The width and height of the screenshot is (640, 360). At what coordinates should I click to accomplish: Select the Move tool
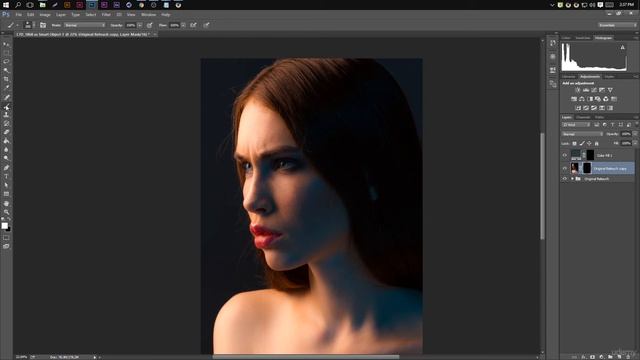tap(6, 44)
